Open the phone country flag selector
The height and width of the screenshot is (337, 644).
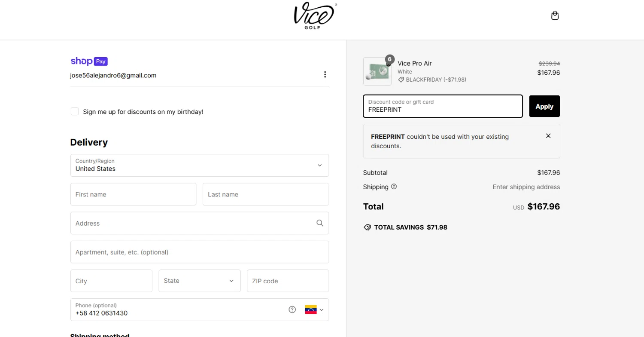point(314,309)
